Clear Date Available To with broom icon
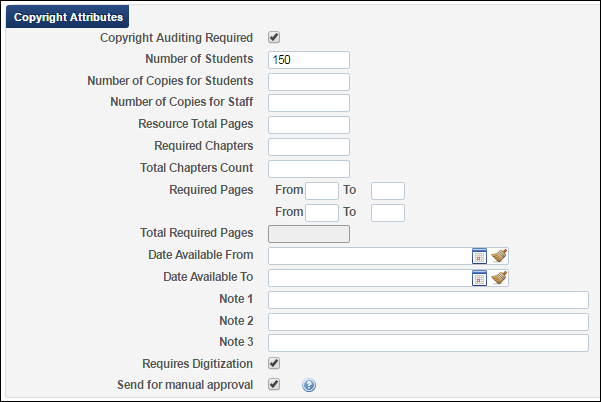 click(x=499, y=278)
